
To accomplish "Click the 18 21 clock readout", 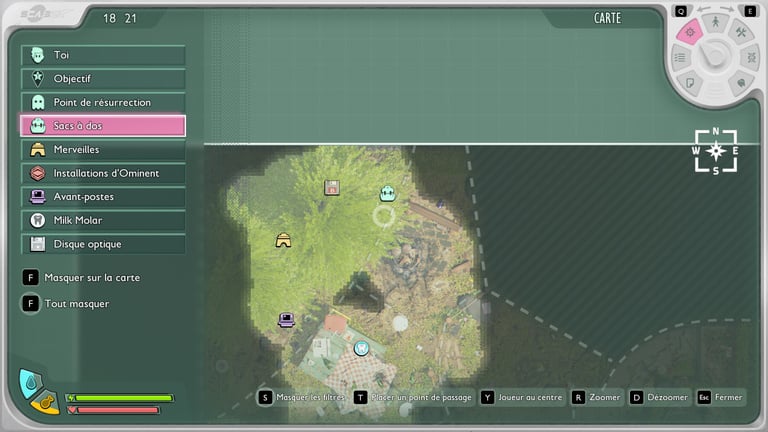I will point(120,19).
